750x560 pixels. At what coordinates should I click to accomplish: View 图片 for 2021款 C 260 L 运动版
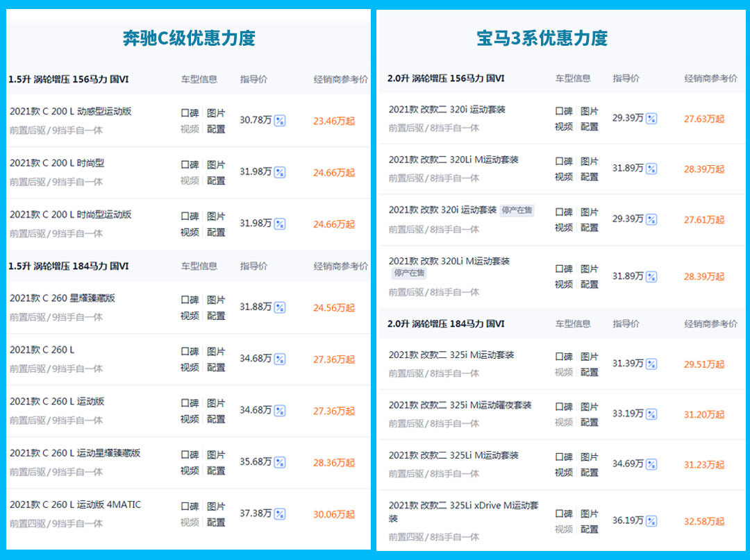[216, 403]
